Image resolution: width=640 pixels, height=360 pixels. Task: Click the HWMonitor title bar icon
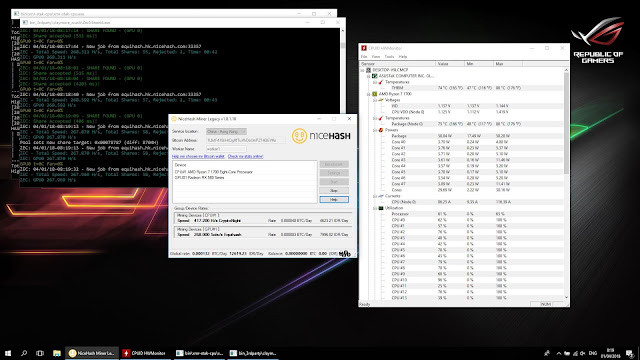pos(364,48)
